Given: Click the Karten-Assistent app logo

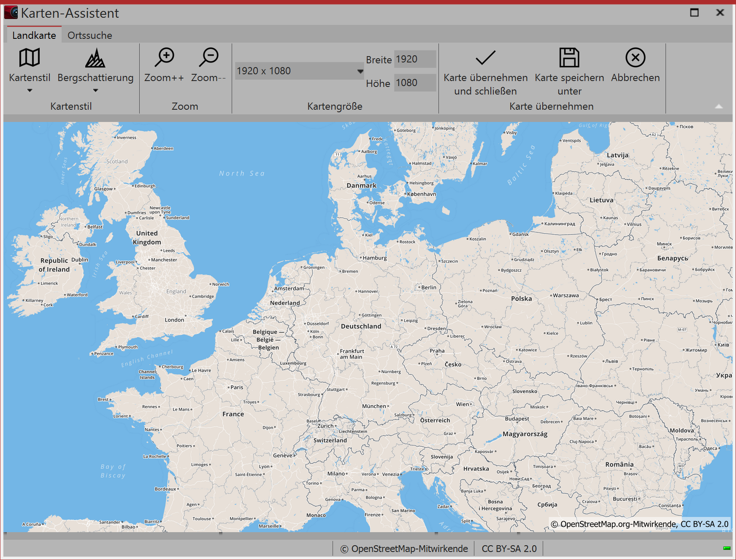Looking at the screenshot, I should [11, 13].
